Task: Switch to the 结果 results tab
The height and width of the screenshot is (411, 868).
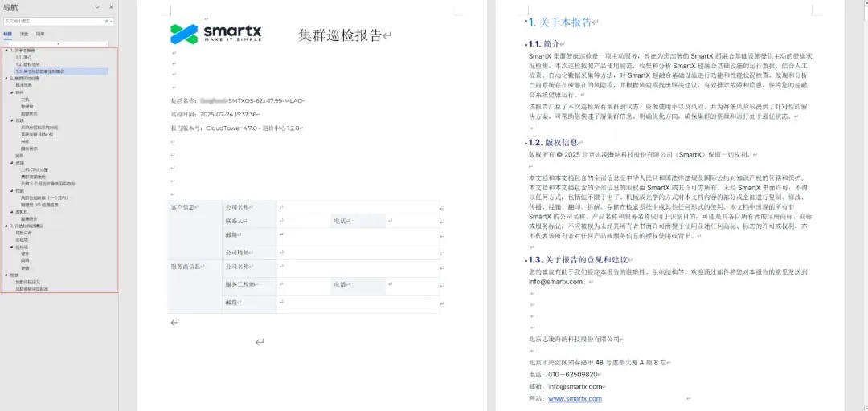Action: 40,34
